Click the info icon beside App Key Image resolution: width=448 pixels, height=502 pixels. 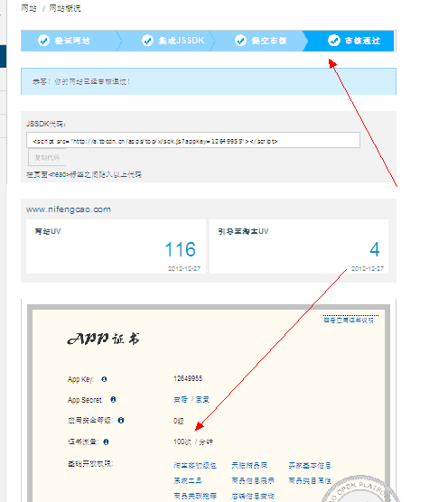point(104,379)
